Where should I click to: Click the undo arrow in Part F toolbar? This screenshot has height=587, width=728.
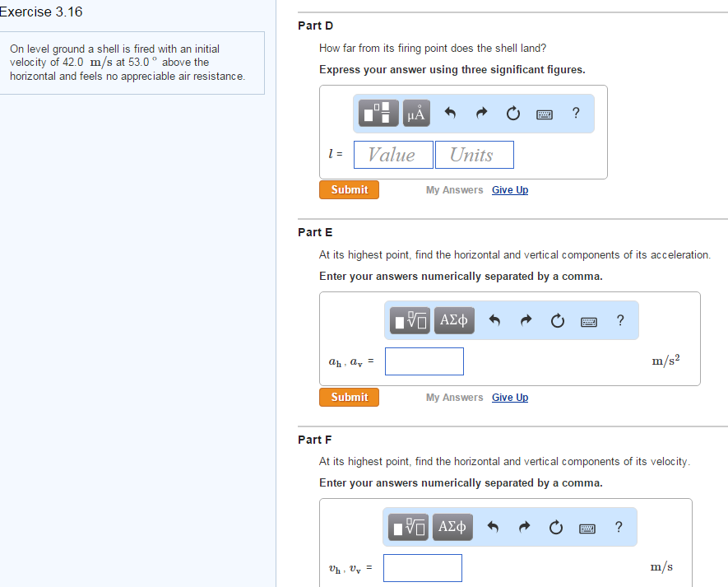pyautogui.click(x=494, y=527)
